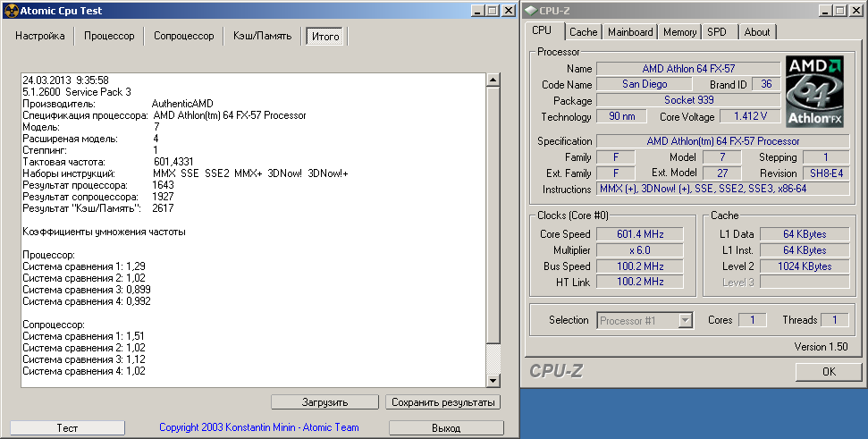
Task: Click the Выход button
Action: click(446, 428)
